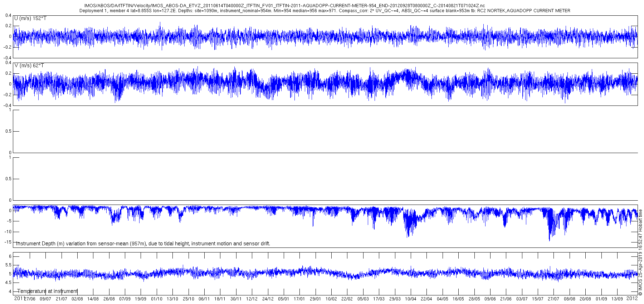Click the 15/07 date tick label
This screenshot has height=304, width=644.
tap(538, 299)
